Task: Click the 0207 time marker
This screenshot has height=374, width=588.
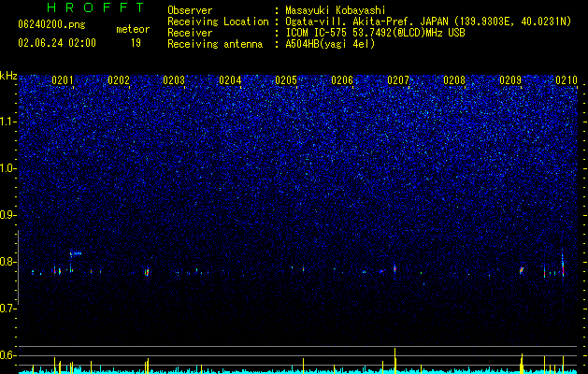Action: (x=398, y=80)
